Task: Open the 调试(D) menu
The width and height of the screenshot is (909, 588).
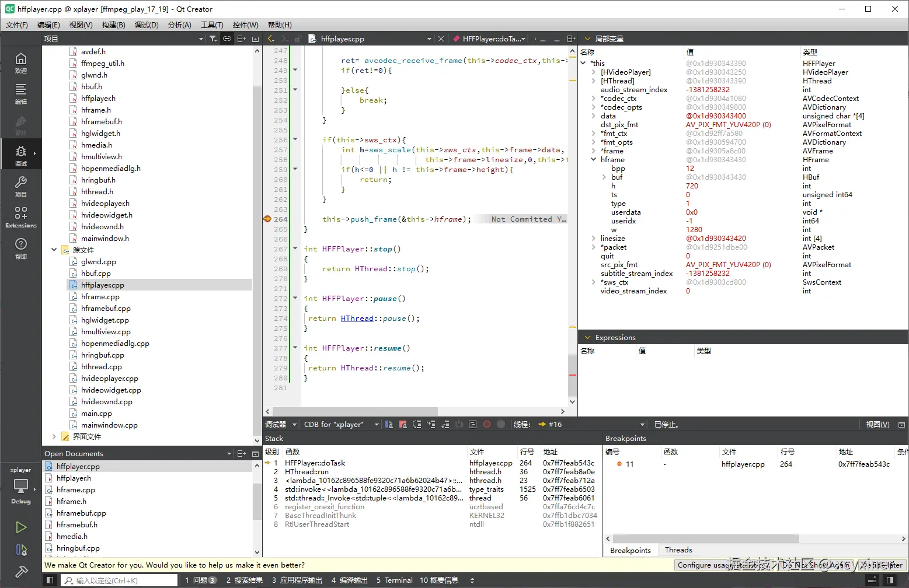Action: coord(147,25)
